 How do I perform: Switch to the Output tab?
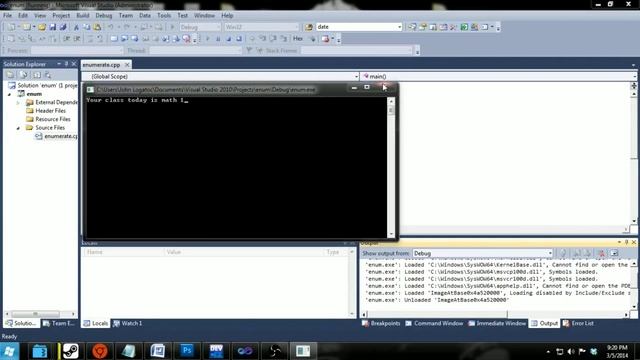click(544, 323)
